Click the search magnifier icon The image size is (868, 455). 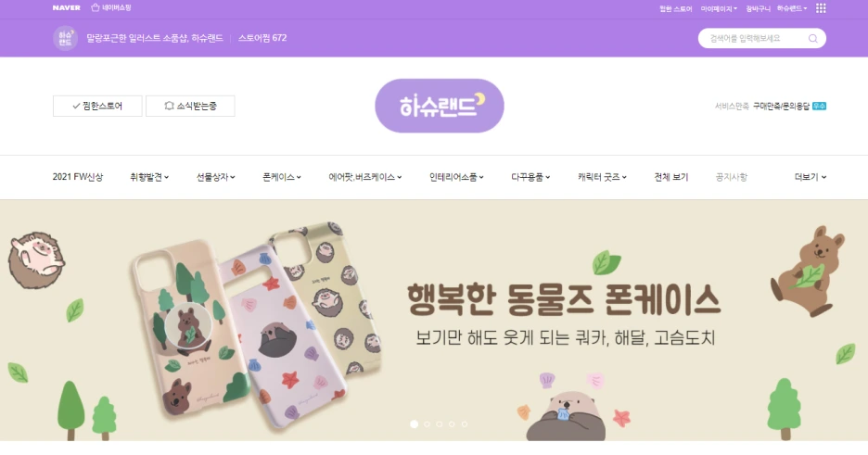pos(812,38)
